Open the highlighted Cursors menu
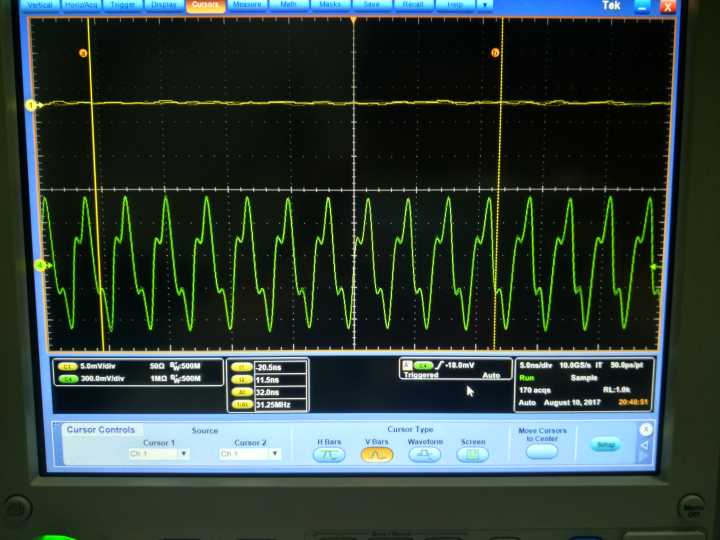This screenshot has height=540, width=720. click(205, 5)
